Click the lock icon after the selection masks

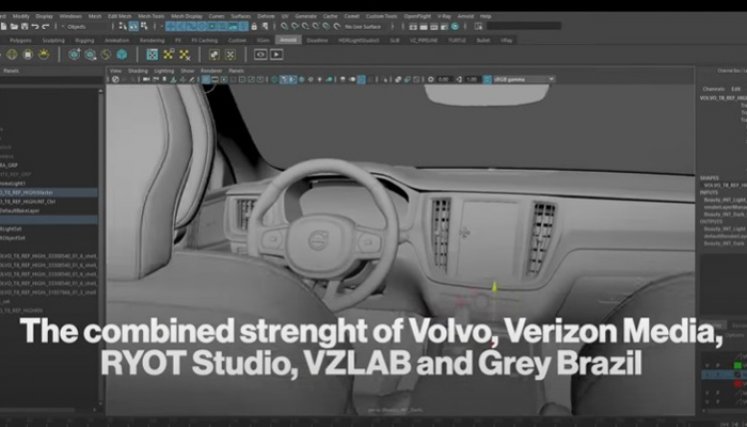(256, 27)
